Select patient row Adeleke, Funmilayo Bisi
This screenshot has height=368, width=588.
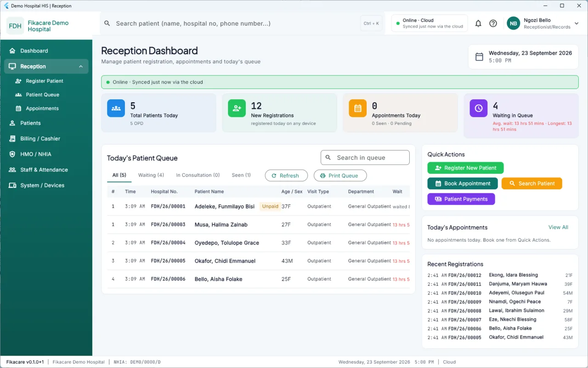pos(258,207)
